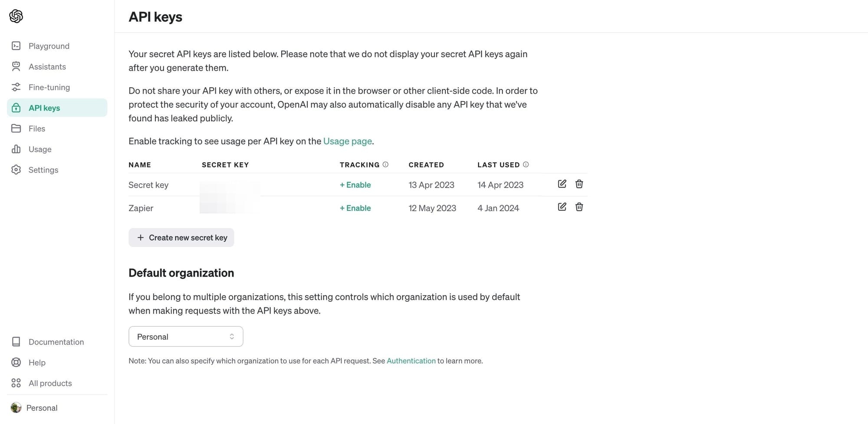The image size is (868, 424).
Task: Create new secret key
Action: 181,238
